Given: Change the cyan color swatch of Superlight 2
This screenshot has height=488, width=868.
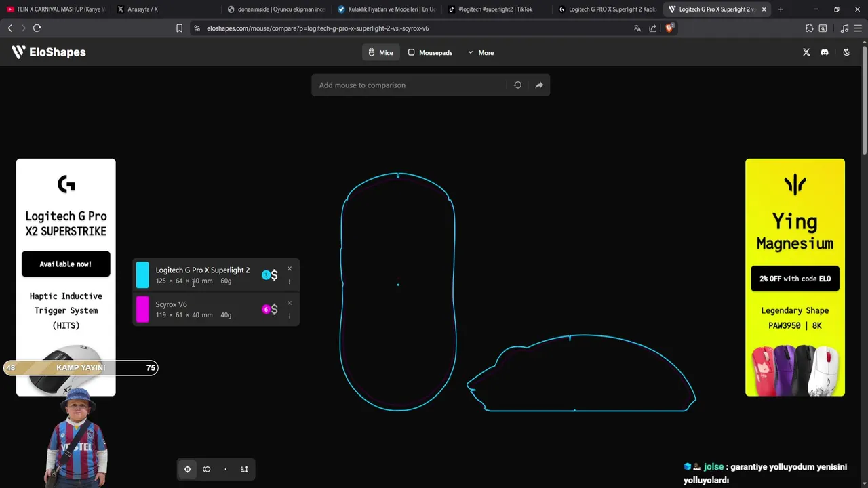Looking at the screenshot, I should tap(142, 274).
